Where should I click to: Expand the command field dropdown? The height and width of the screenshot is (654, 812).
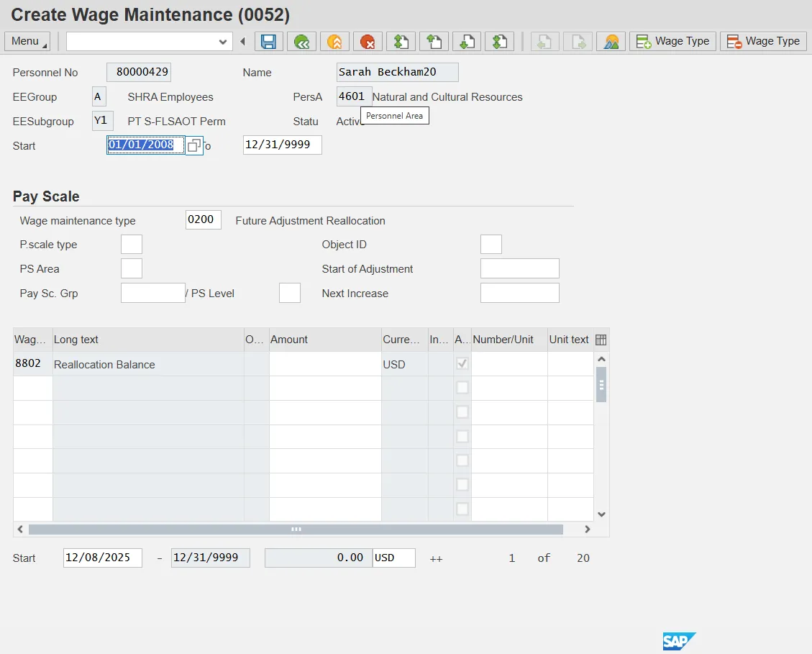(x=222, y=42)
